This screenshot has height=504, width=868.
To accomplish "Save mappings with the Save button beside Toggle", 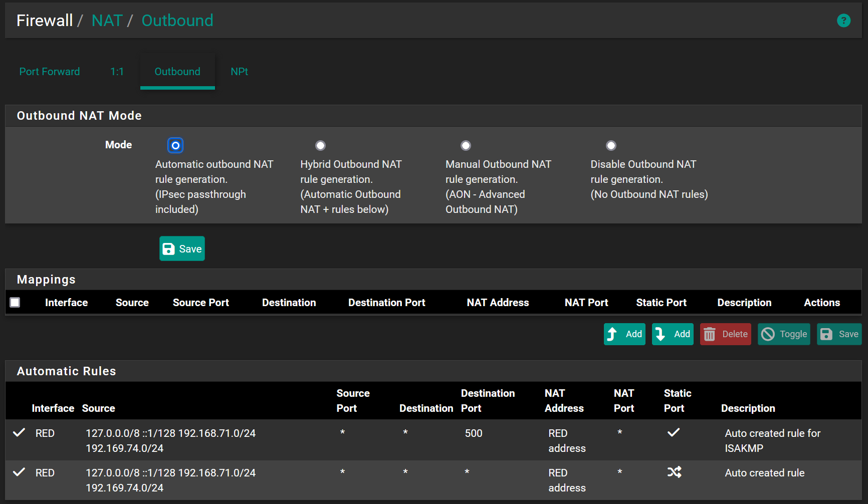I will [x=839, y=334].
